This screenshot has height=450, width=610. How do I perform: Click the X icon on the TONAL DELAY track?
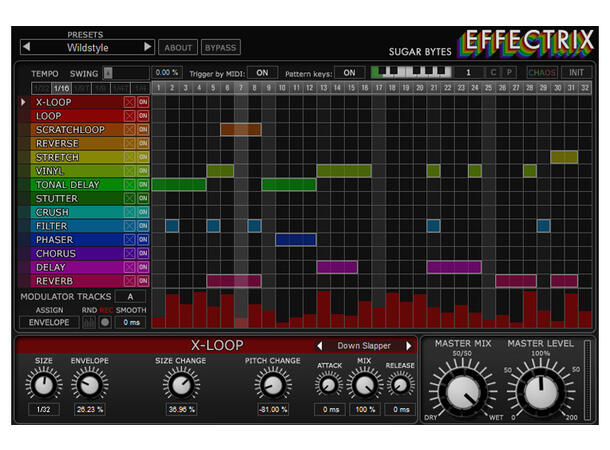click(x=129, y=185)
